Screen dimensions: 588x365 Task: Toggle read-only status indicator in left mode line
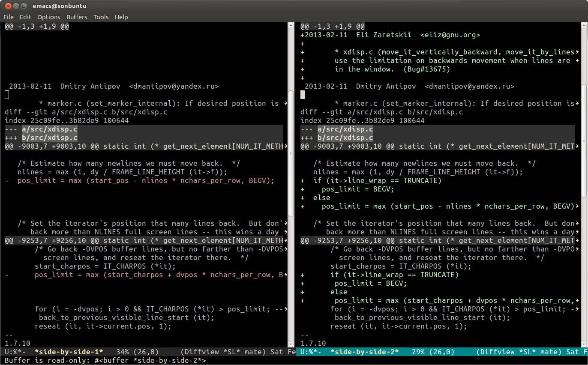(x=13, y=352)
